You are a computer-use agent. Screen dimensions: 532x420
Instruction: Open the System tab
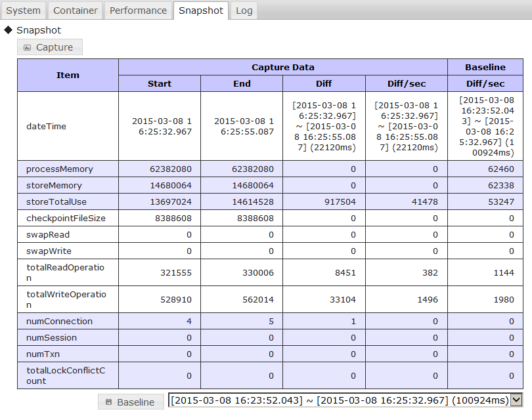click(x=24, y=10)
